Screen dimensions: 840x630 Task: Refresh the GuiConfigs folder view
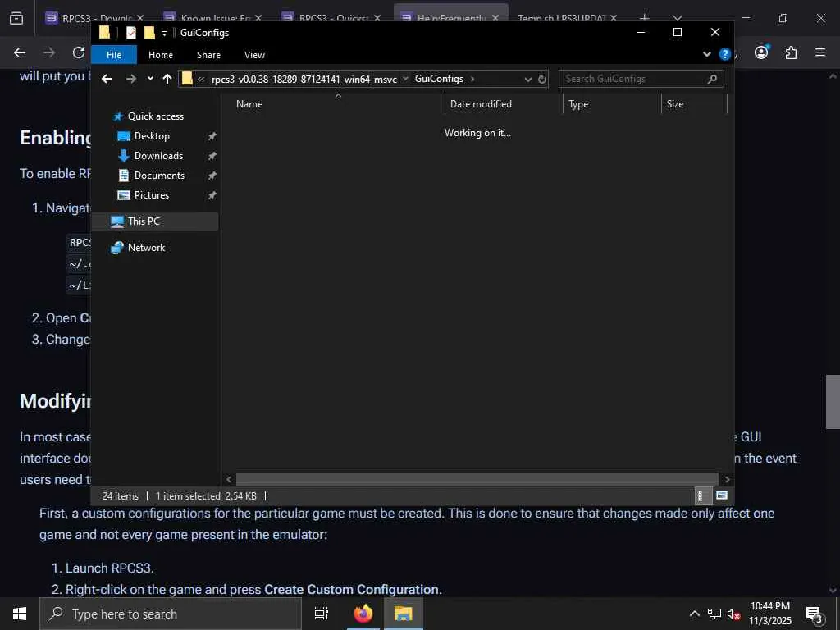[x=542, y=79]
